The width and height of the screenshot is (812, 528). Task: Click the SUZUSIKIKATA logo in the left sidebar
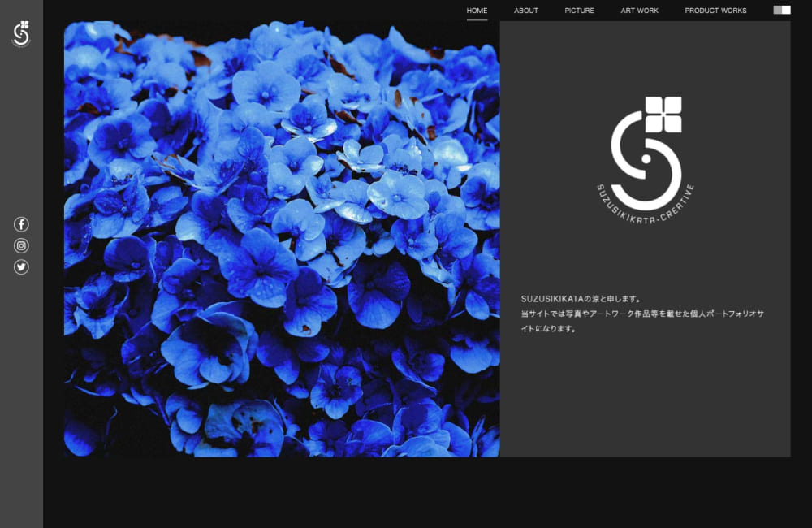click(21, 34)
